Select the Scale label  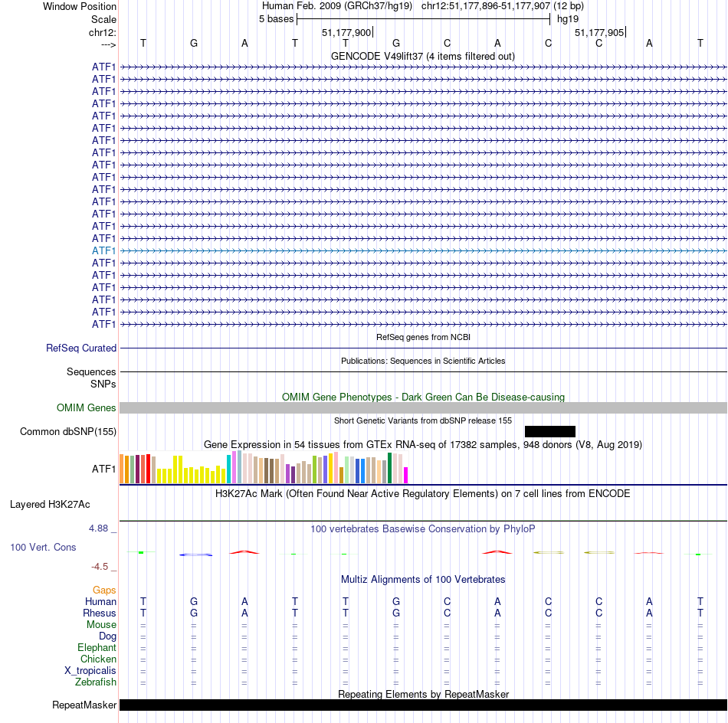(103, 19)
